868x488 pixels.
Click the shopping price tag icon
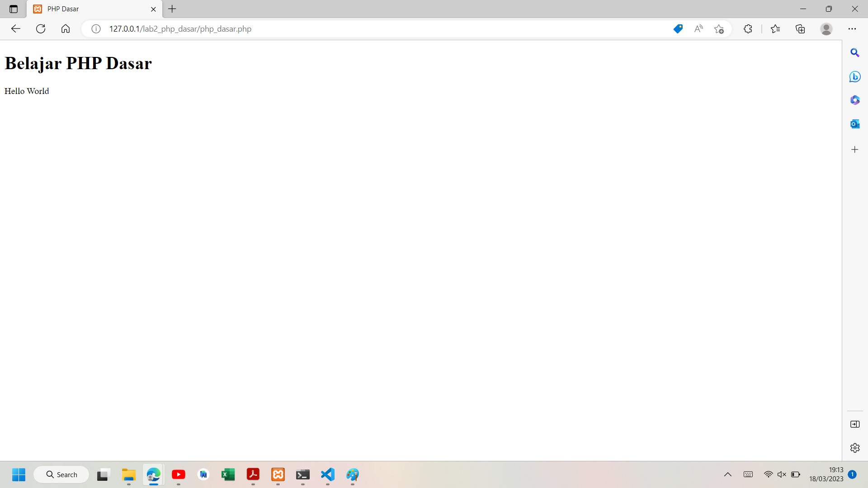pyautogui.click(x=678, y=29)
